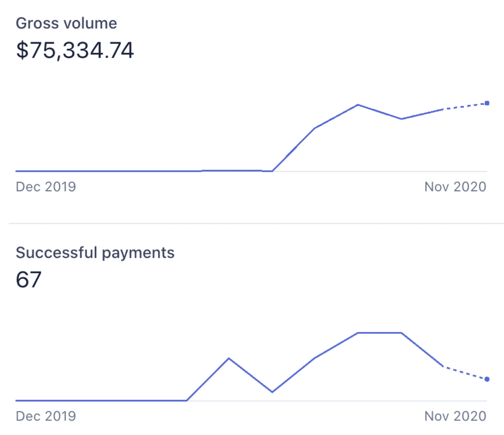The height and width of the screenshot is (435, 504).
Task: Select Nov 2020 label under Gross volume chart
Action: (x=455, y=187)
